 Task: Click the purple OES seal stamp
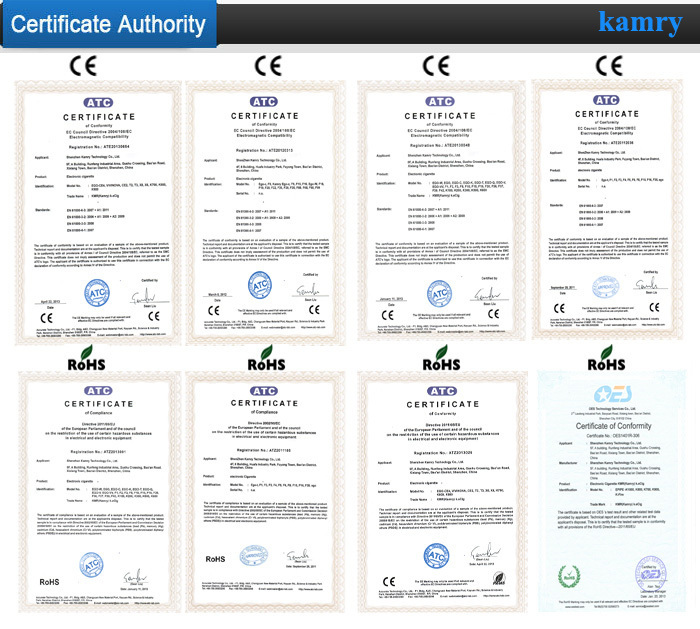tap(651, 573)
